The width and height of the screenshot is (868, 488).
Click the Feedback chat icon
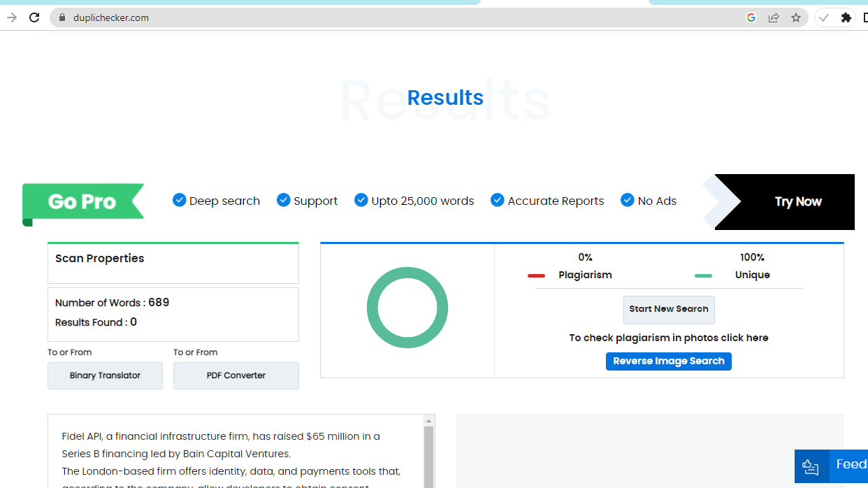pos(811,466)
